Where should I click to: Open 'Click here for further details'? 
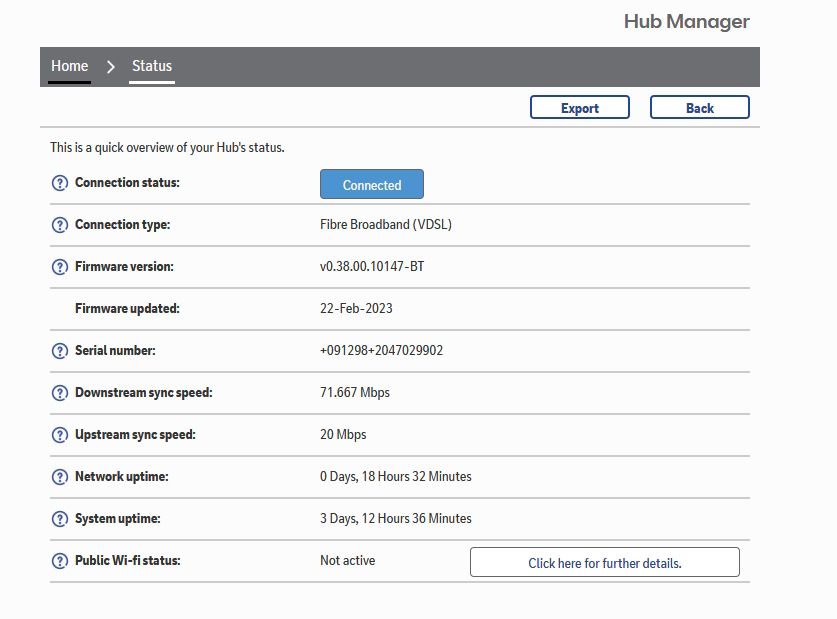(604, 563)
